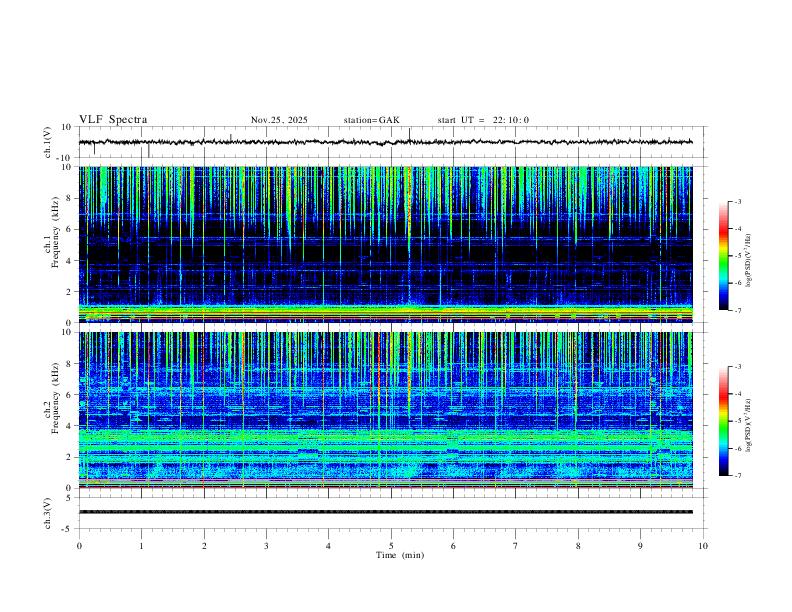
Task: Click the date text "Nov.25, 2025"
Action: click(x=279, y=120)
